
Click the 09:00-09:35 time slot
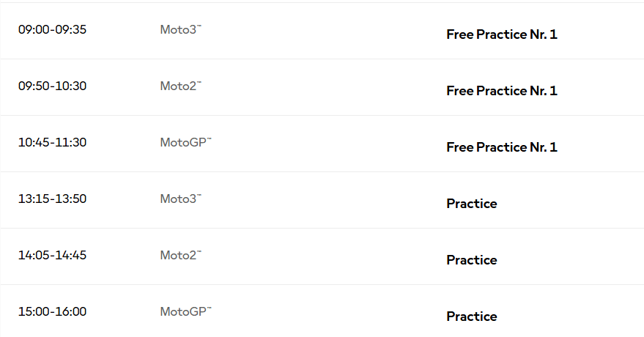(x=52, y=30)
